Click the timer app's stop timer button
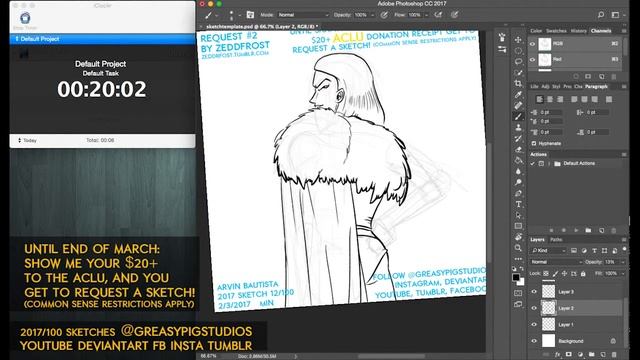640x360 pixels. [25, 20]
